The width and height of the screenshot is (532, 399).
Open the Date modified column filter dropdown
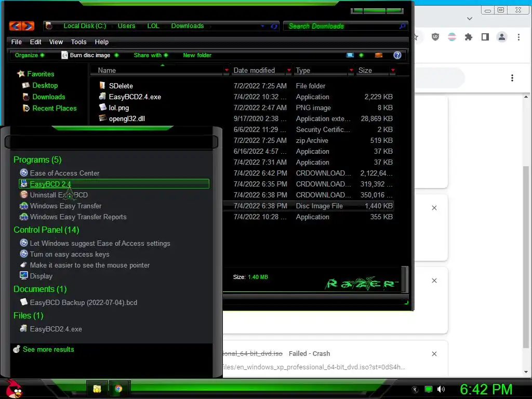(289, 70)
